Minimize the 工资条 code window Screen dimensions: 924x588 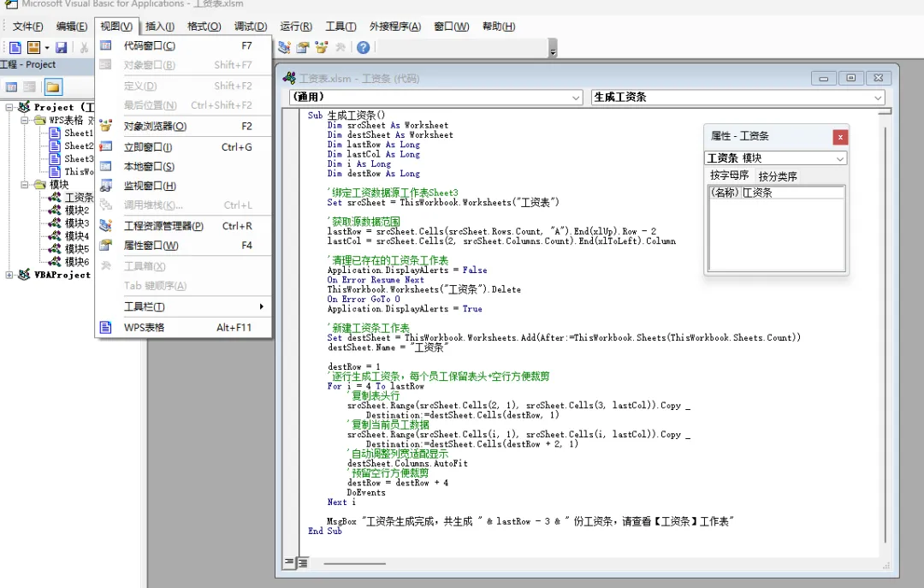[x=824, y=78]
